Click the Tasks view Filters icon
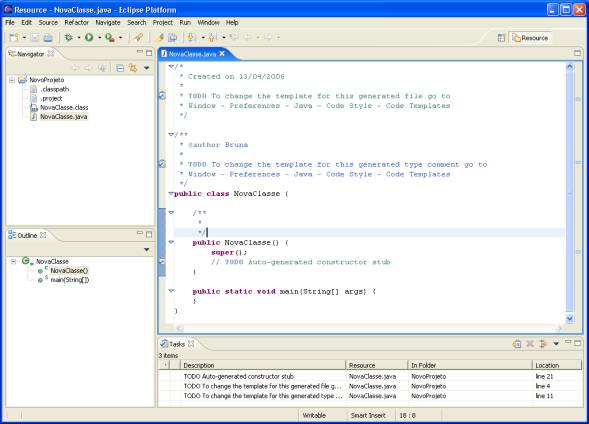Screen dimensions: 589x424 543,344
